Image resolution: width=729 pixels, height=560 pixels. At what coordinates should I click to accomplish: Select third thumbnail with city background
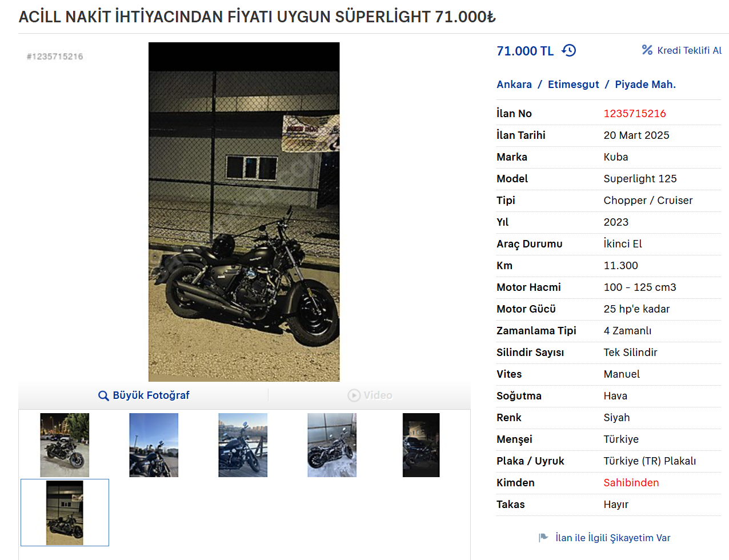243,445
